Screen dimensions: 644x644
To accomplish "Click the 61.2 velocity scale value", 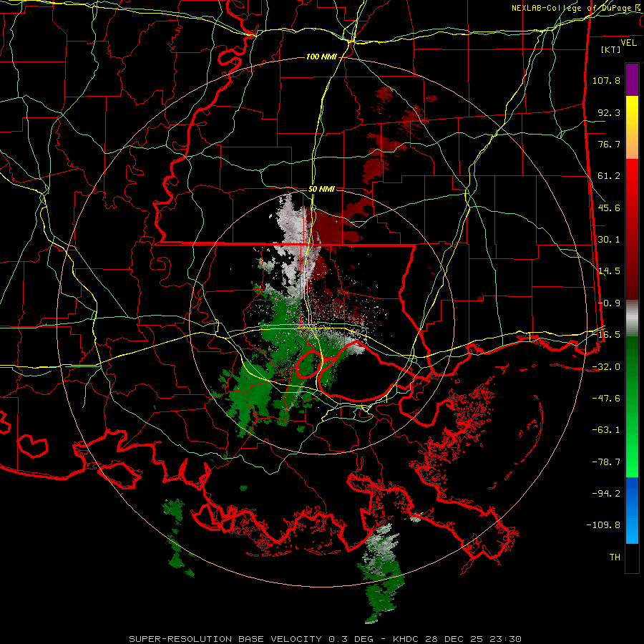I will click(x=609, y=176).
